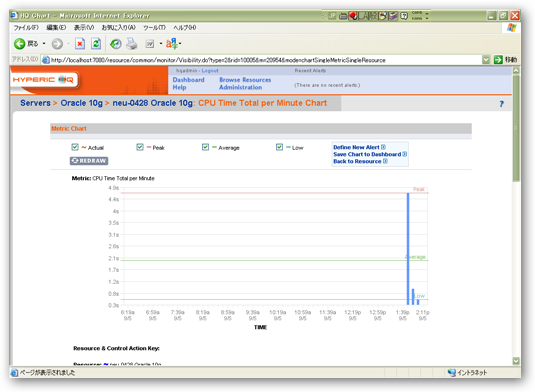
Task: Open the help question mark icon
Action: [x=501, y=104]
